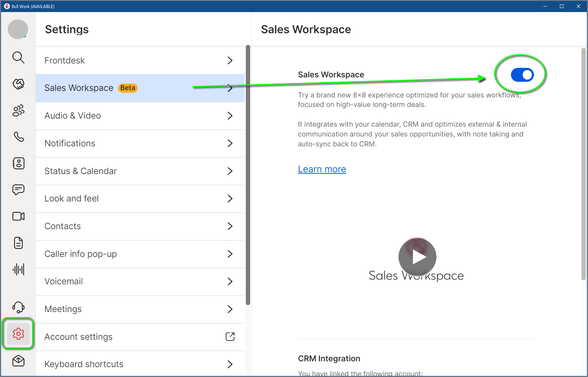Expand the Contacts chevron
Screen dimensions: 588x377
click(x=230, y=226)
